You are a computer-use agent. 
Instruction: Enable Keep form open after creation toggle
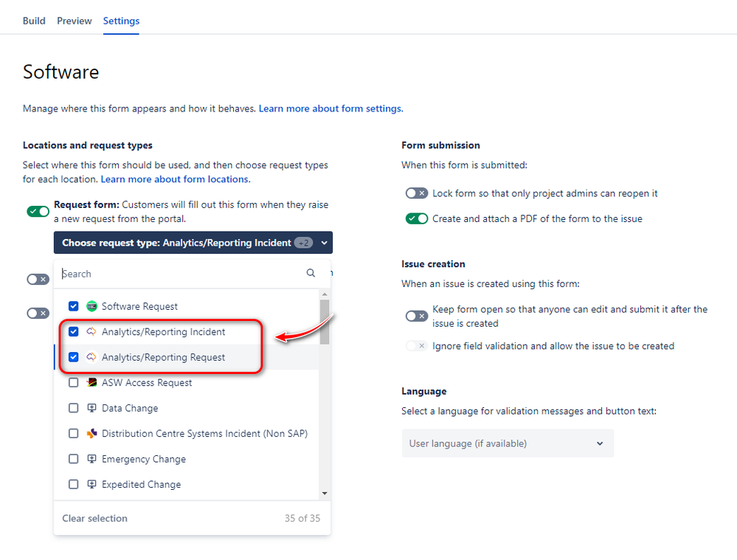point(416,316)
